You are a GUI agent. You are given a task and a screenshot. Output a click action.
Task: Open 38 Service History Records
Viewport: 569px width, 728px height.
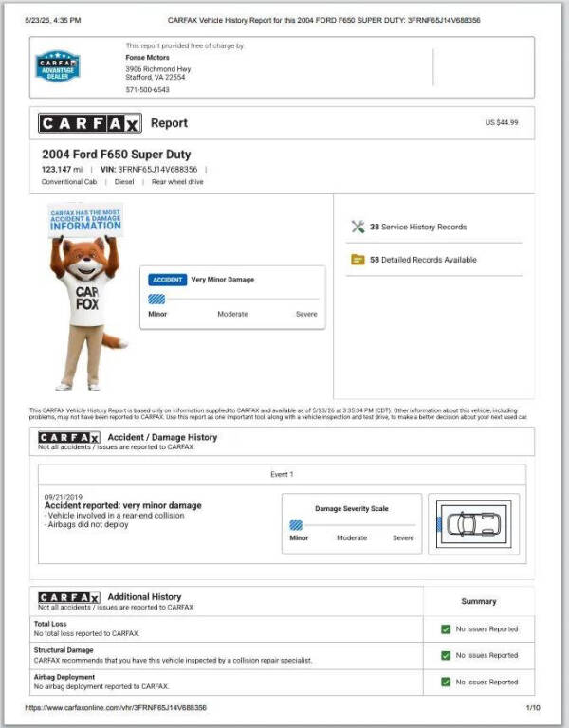418,227
